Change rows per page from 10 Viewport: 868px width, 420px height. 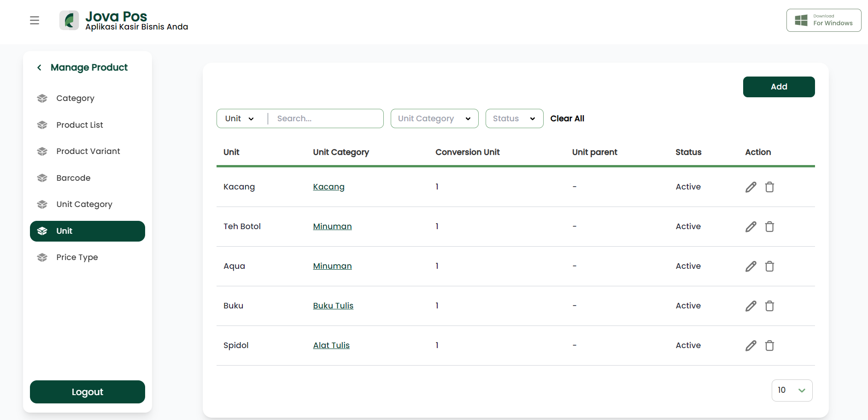[x=792, y=390]
